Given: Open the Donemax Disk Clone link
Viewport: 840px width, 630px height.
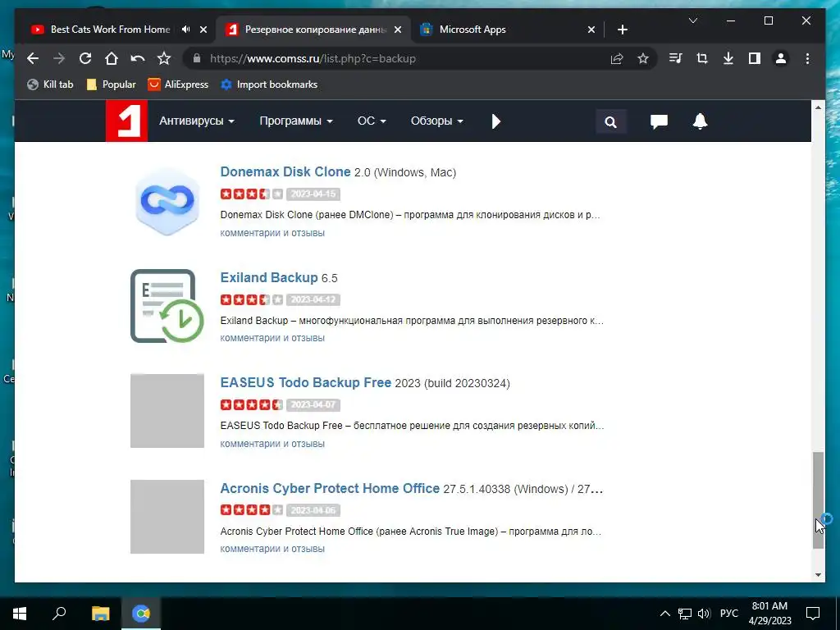Looking at the screenshot, I should [285, 172].
